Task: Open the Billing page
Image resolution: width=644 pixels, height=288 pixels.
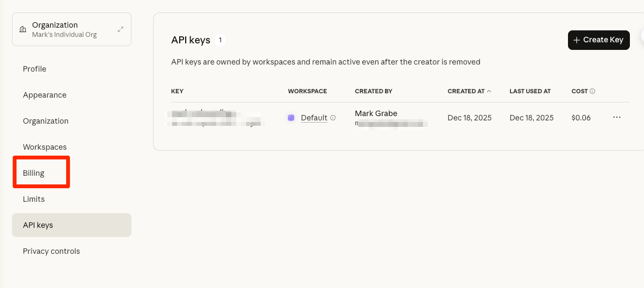Action: click(34, 173)
